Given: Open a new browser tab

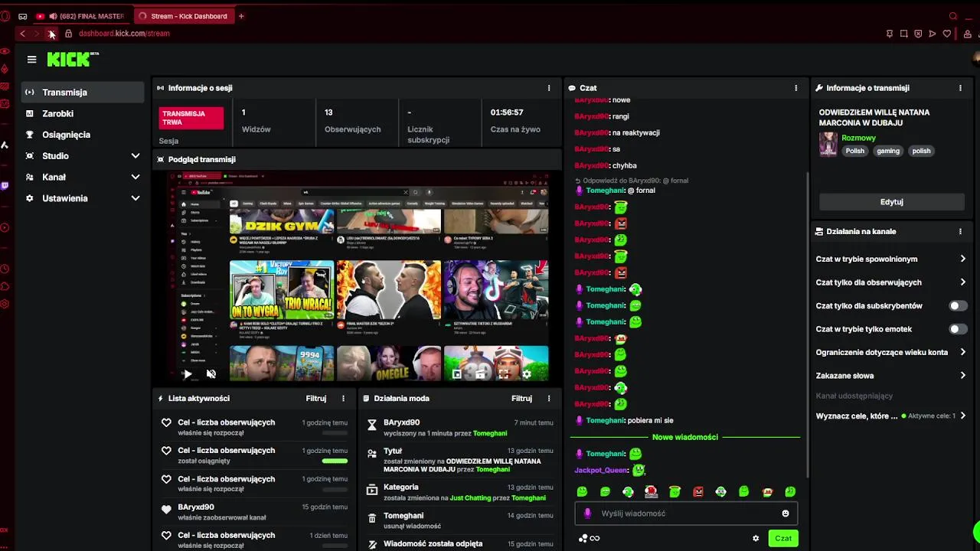Looking at the screenshot, I should tap(241, 16).
